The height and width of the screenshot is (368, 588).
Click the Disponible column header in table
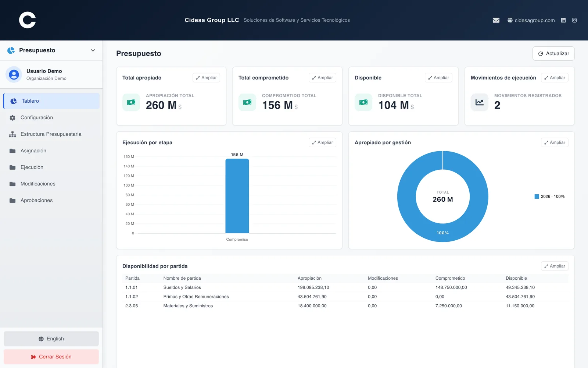pos(516,278)
